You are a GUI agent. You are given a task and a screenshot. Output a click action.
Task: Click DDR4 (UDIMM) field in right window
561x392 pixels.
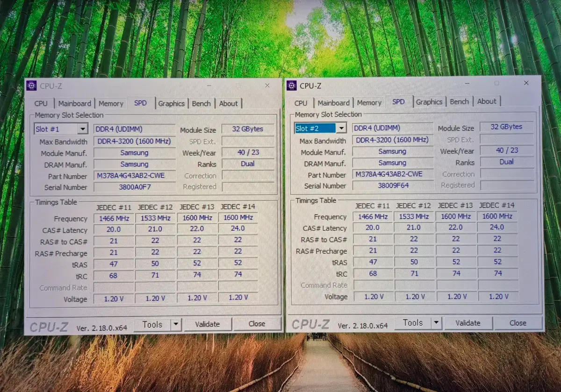coord(393,128)
